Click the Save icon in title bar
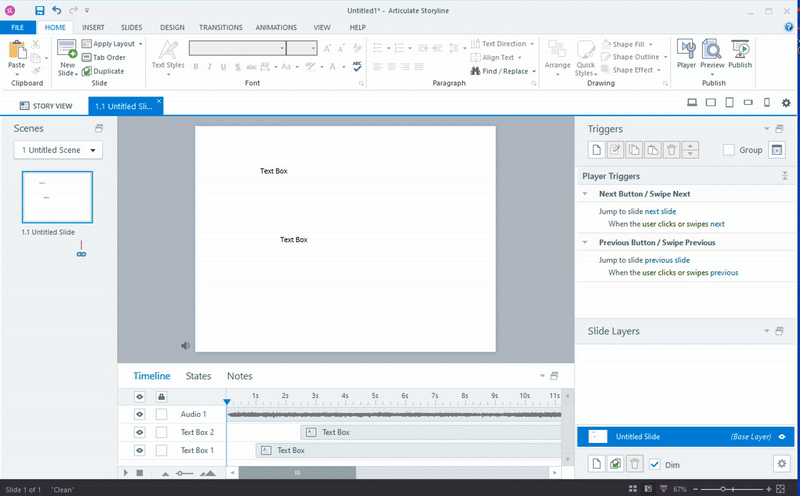Screen dimensions: 800x496 [39, 10]
